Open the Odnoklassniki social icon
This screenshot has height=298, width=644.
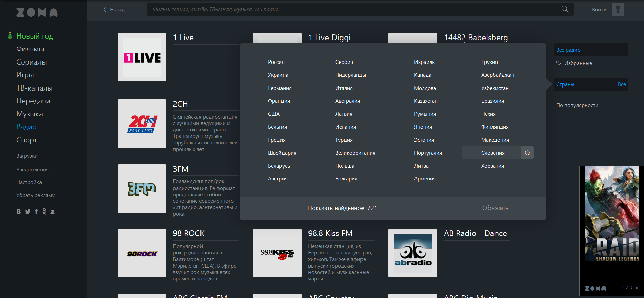[x=44, y=212]
